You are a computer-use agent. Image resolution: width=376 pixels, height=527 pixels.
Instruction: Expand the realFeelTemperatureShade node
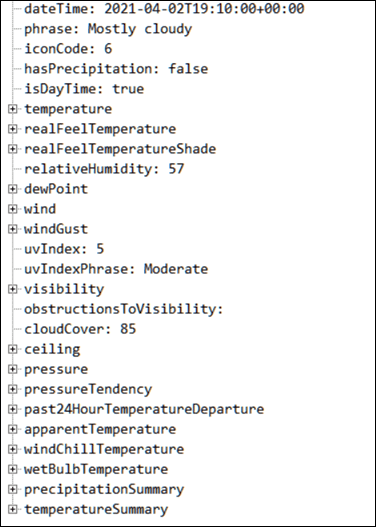[12, 149]
